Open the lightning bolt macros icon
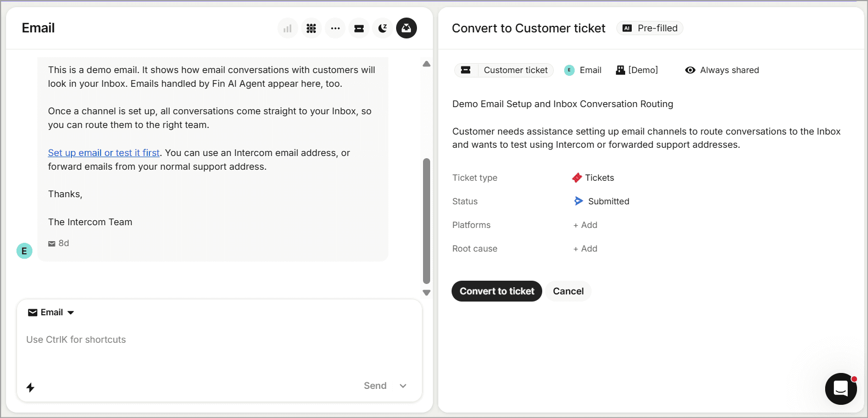Screen dimensions: 868x418 pos(31,387)
